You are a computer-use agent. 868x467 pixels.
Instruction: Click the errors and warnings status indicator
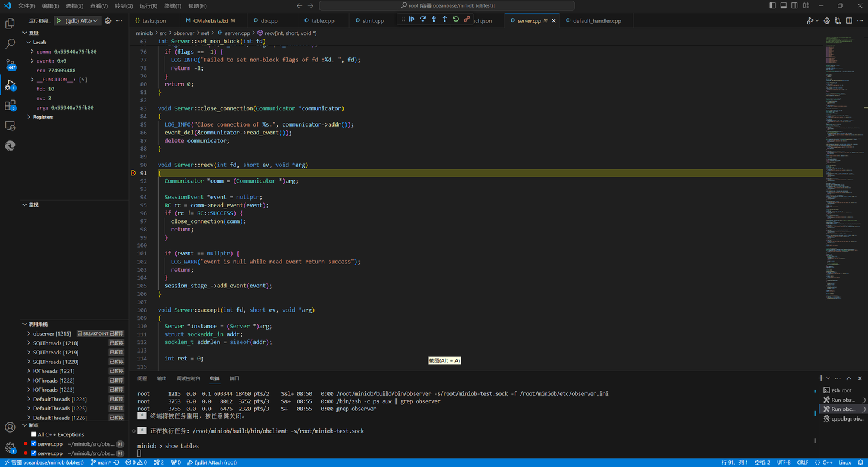[x=136, y=463]
